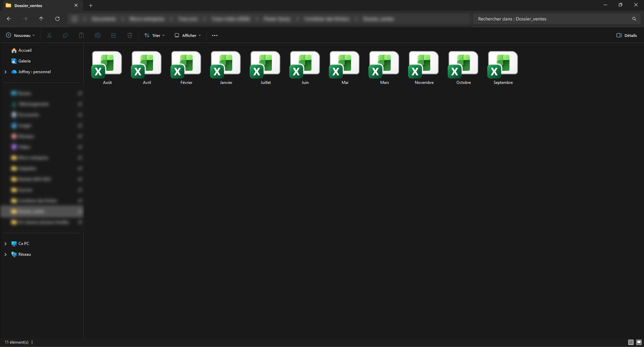Click the Refresh arrow icon
644x347 pixels.
pyautogui.click(x=57, y=19)
